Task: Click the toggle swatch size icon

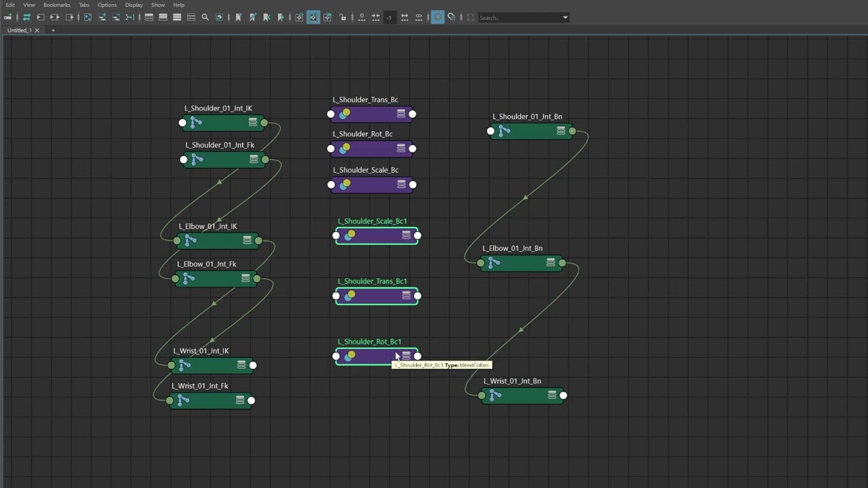Action: 219,17
